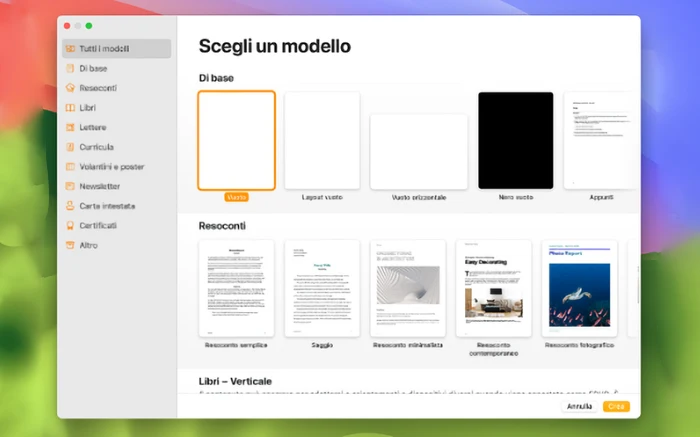
Task: Pick the Resoconto contemporaneo template
Action: point(494,288)
